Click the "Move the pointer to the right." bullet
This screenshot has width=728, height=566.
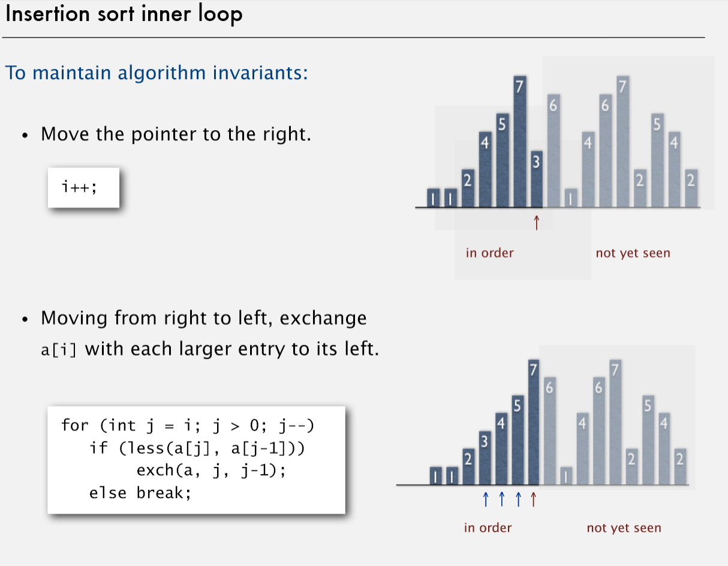click(x=176, y=134)
